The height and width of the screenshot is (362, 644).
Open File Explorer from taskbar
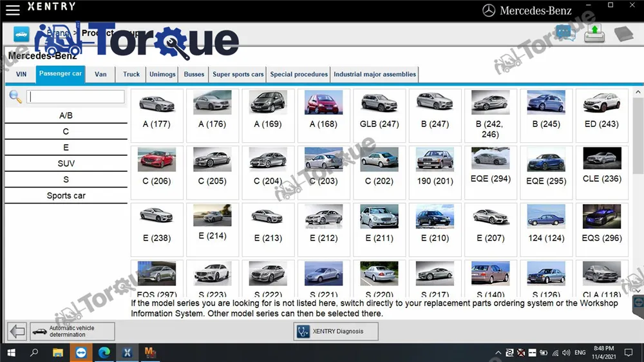57,352
